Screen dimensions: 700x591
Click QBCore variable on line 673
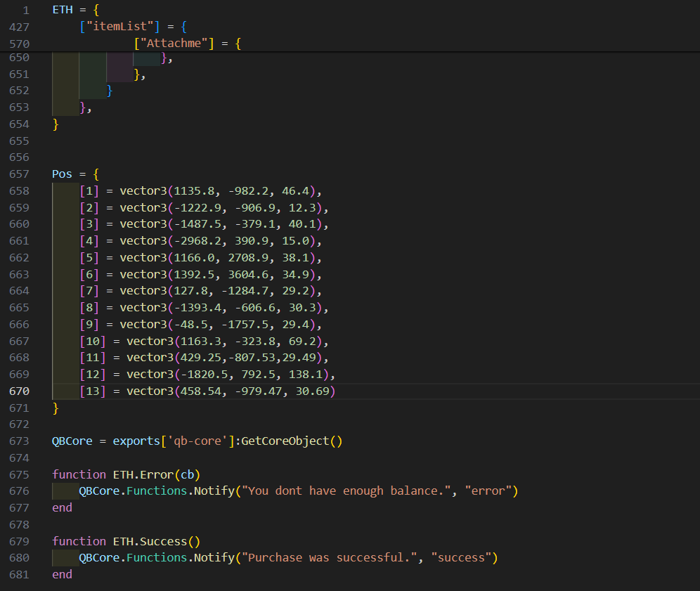tap(72, 441)
